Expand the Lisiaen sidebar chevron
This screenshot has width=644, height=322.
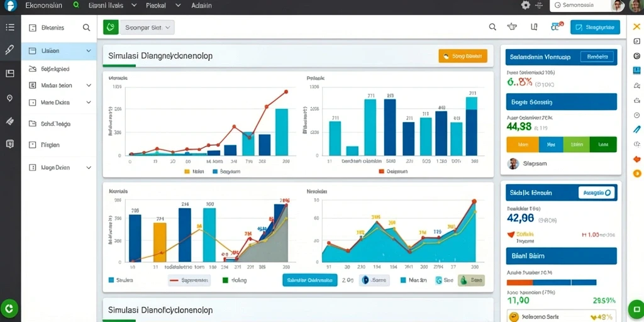[89, 51]
